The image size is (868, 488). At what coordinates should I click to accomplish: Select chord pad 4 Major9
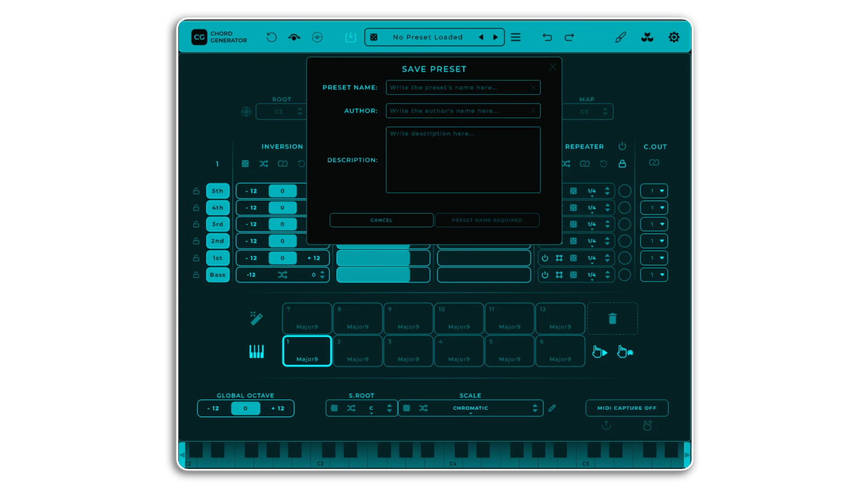(459, 351)
